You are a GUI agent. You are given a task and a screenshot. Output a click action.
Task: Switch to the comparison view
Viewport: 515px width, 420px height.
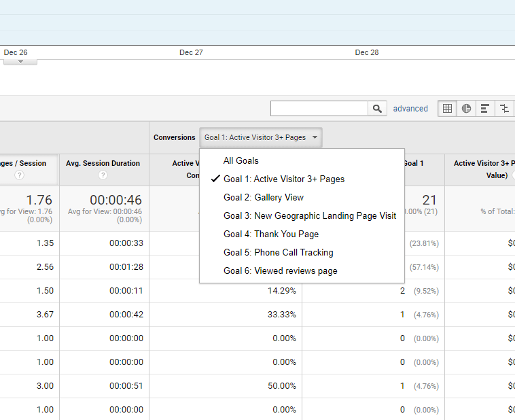point(504,108)
